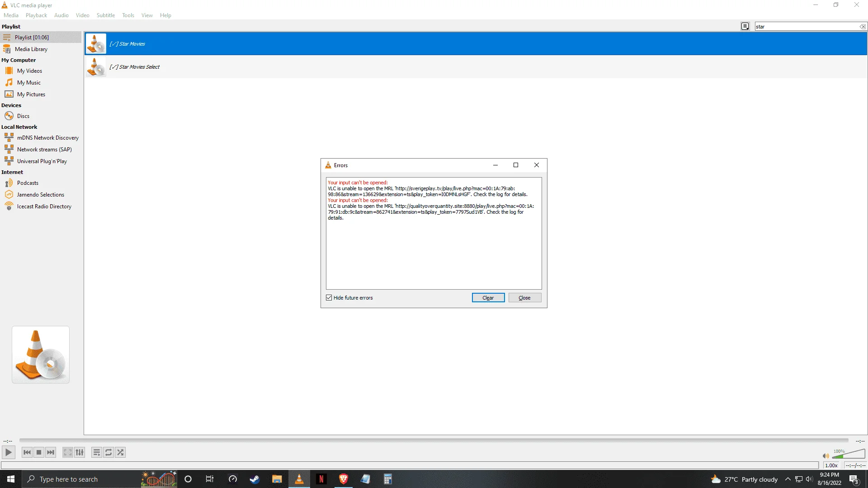This screenshot has width=868, height=488.
Task: Click the album art cone image
Action: (41, 355)
